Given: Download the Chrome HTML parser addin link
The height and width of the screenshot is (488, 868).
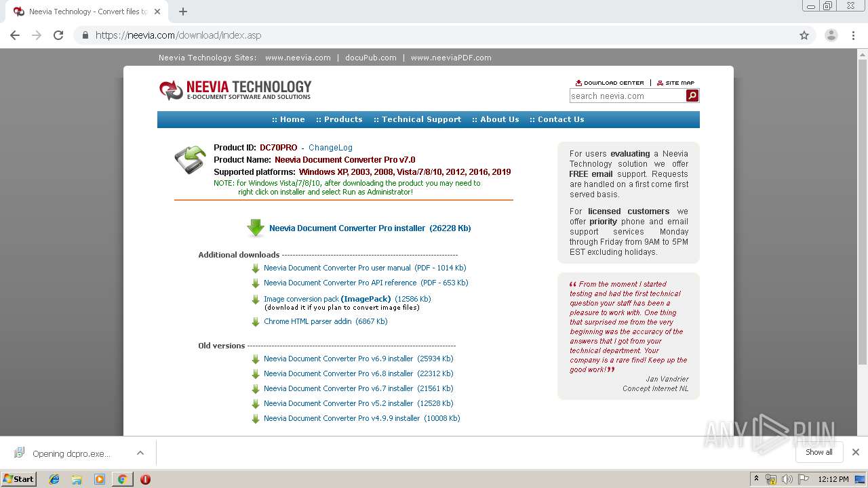Looking at the screenshot, I should 325,322.
